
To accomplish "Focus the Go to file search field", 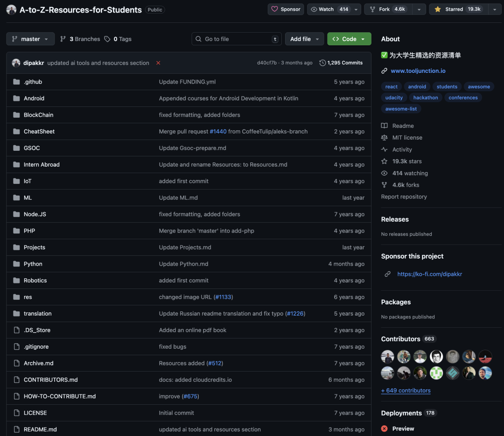I will click(237, 39).
